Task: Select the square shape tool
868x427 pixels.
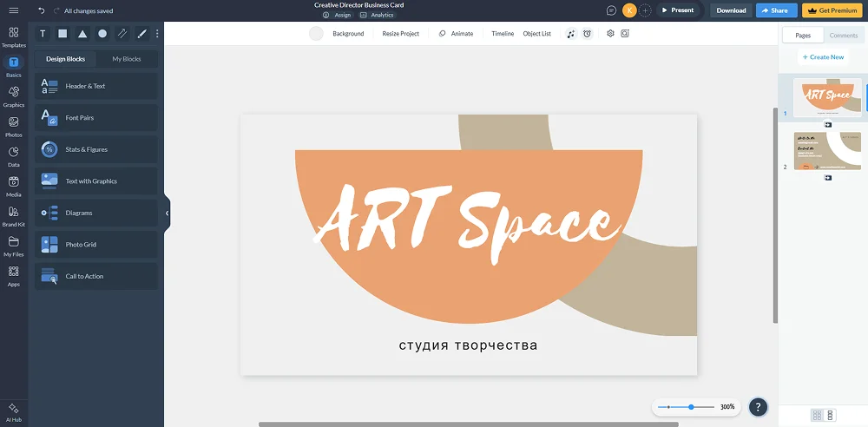Action: [x=62, y=34]
